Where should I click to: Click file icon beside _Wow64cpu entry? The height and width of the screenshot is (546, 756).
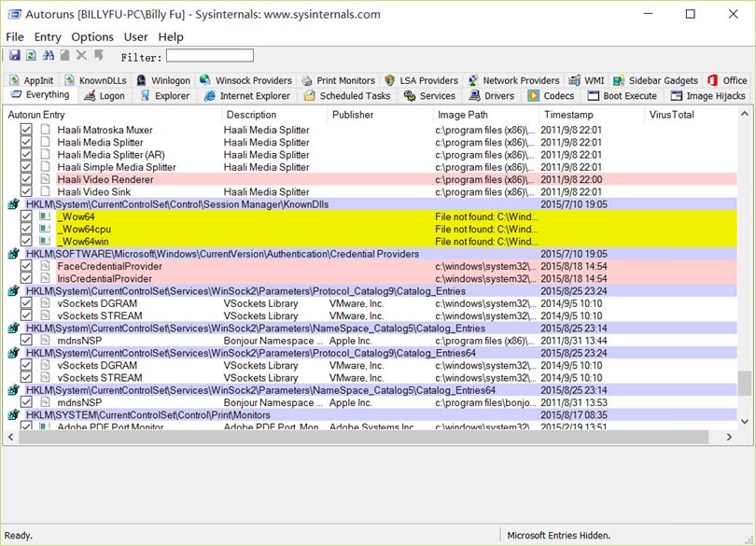45,229
